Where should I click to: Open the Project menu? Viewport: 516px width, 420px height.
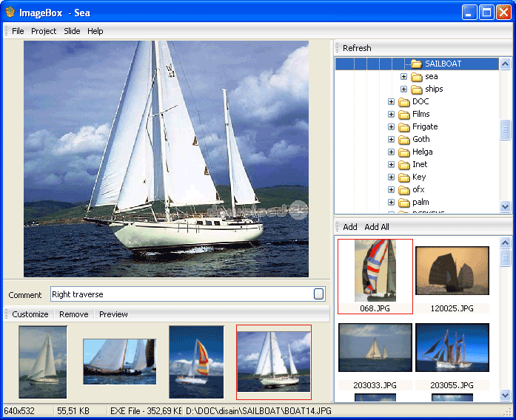tap(44, 31)
